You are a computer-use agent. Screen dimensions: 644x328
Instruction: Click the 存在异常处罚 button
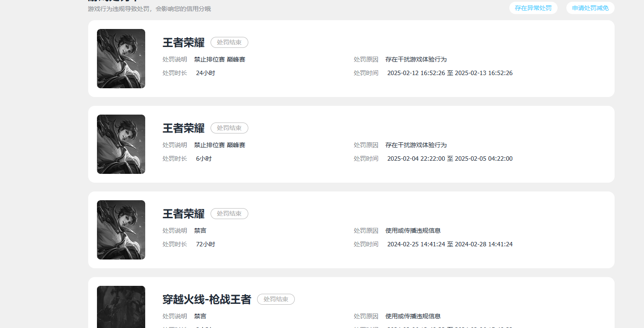click(533, 8)
